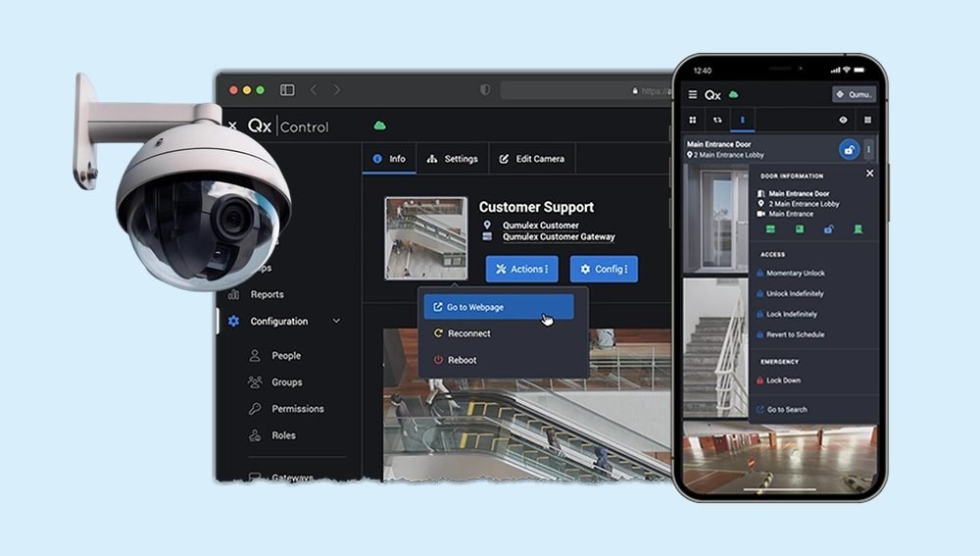980x556 pixels.
Task: Select the active door tab on phone
Action: coord(743,120)
